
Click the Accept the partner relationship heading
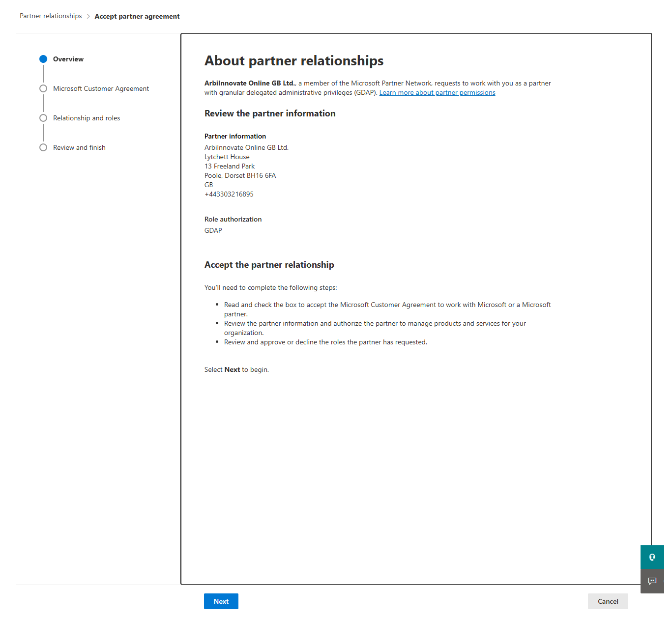[x=269, y=265]
